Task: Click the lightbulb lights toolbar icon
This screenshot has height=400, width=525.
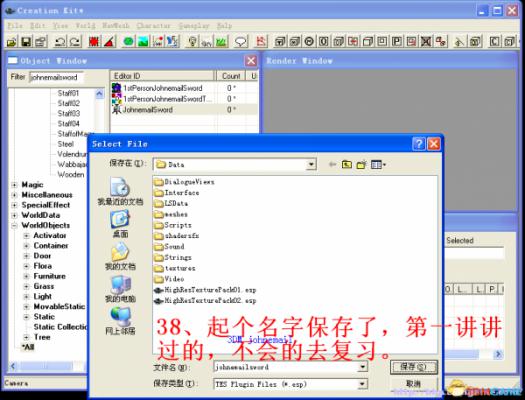Action: (x=193, y=42)
